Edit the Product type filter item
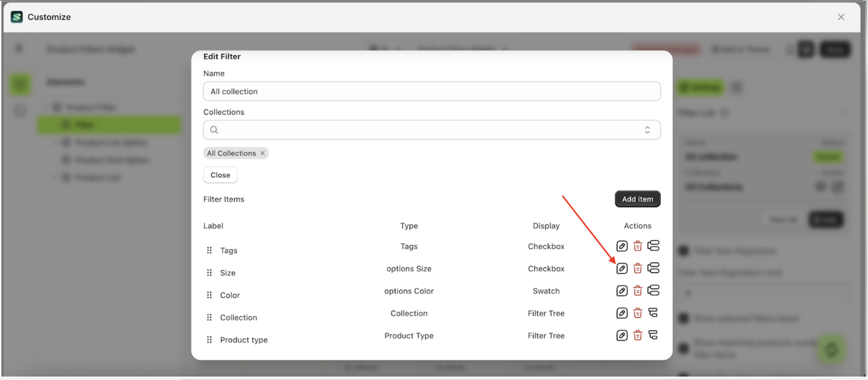The image size is (868, 380). pos(622,335)
